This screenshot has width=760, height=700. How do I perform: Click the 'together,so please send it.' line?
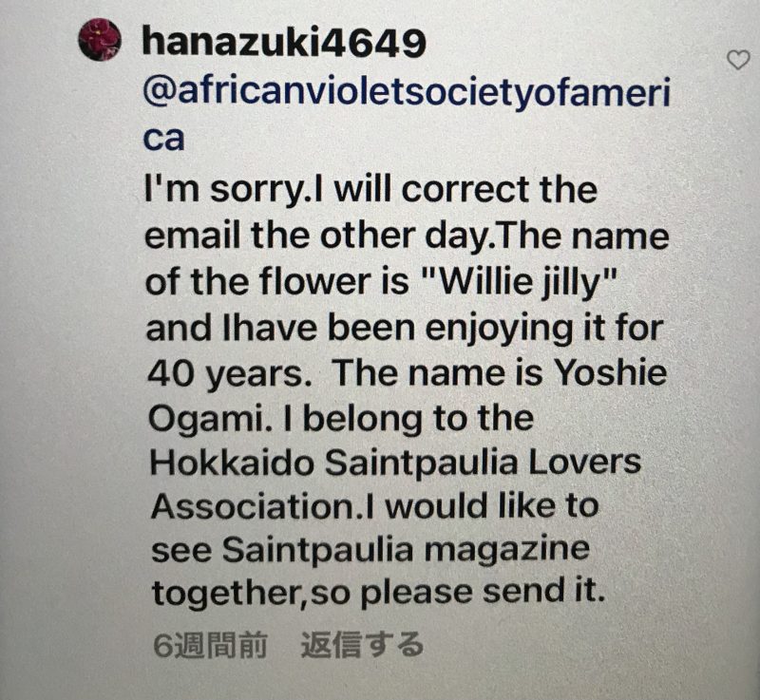click(378, 592)
